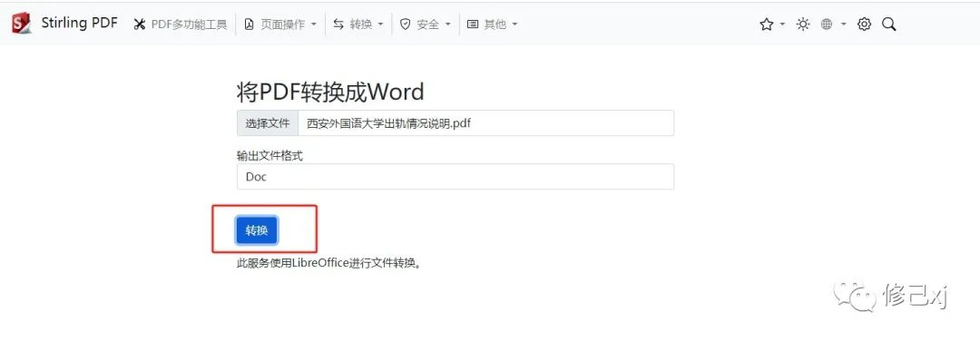Expand the caret beside the globe icon
980x341 pixels.
click(x=844, y=25)
